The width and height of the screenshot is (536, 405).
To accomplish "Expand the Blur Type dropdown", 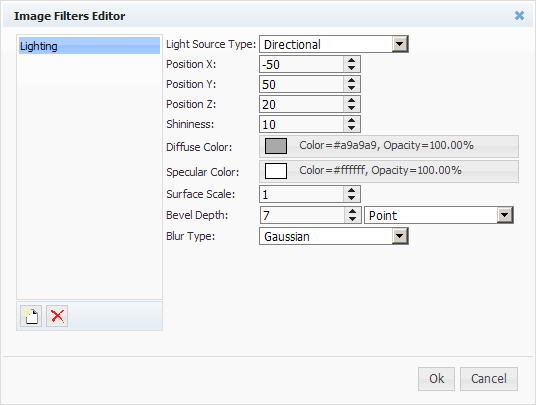I will (400, 236).
